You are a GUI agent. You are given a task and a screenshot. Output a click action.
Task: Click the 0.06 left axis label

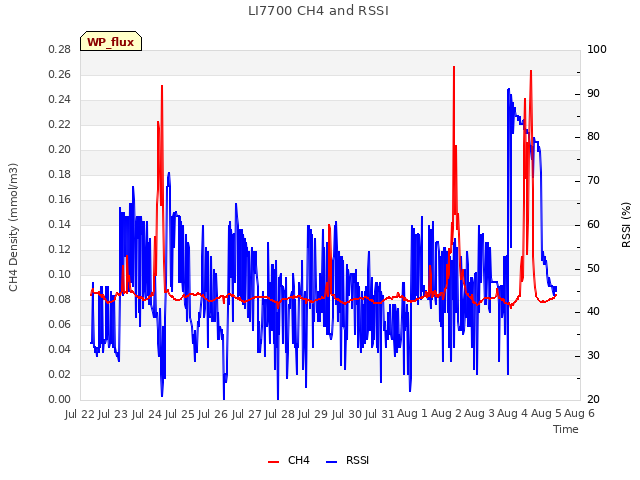[60, 324]
